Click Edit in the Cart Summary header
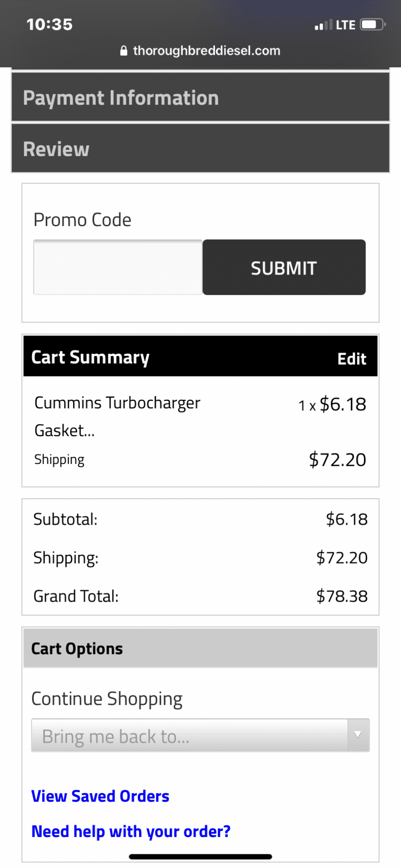 point(352,359)
